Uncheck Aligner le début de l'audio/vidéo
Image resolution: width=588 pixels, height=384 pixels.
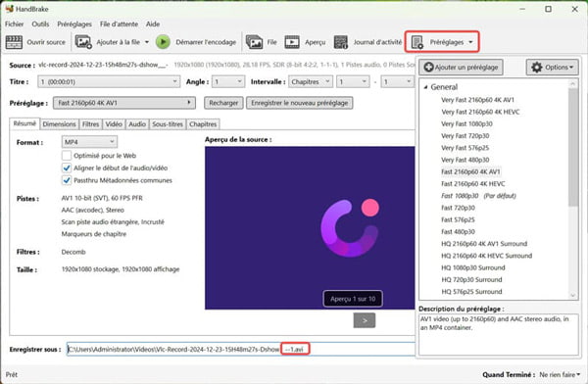tap(67, 168)
